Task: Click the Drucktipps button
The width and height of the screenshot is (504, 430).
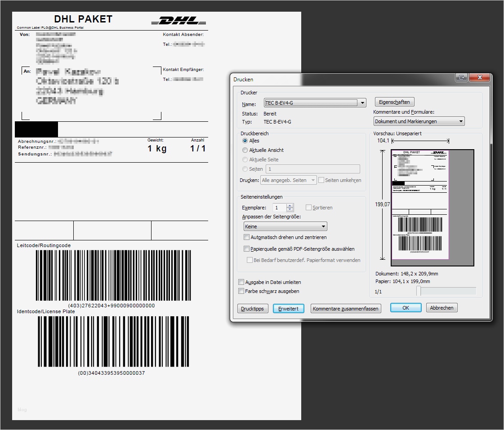Action: point(252,309)
